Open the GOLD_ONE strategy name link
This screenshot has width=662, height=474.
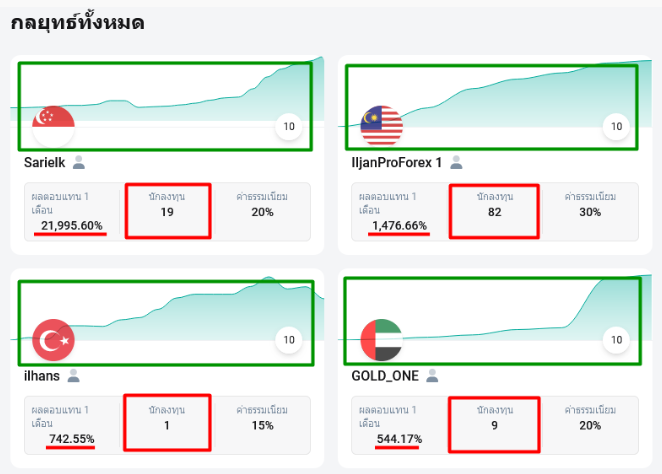click(x=385, y=376)
